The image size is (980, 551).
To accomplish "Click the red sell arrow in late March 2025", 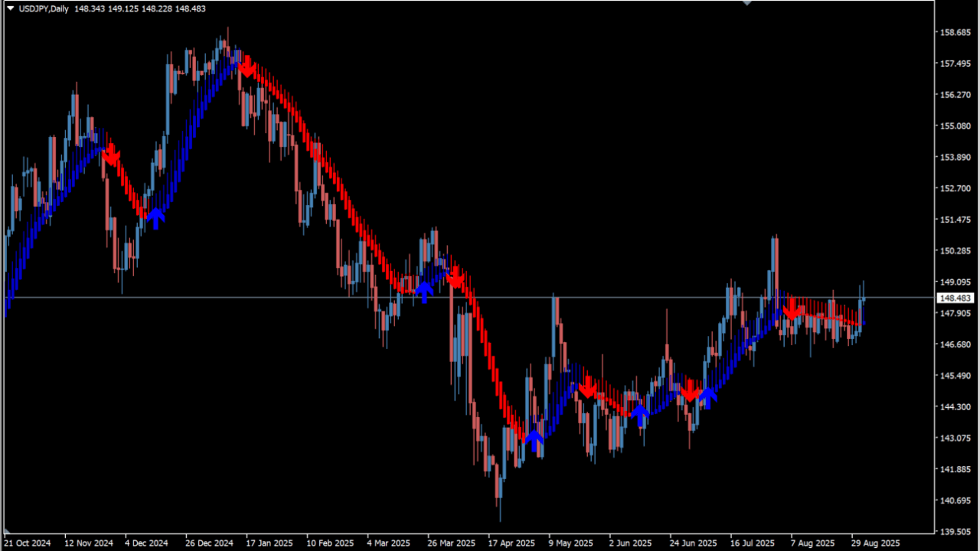I will pos(456,279).
